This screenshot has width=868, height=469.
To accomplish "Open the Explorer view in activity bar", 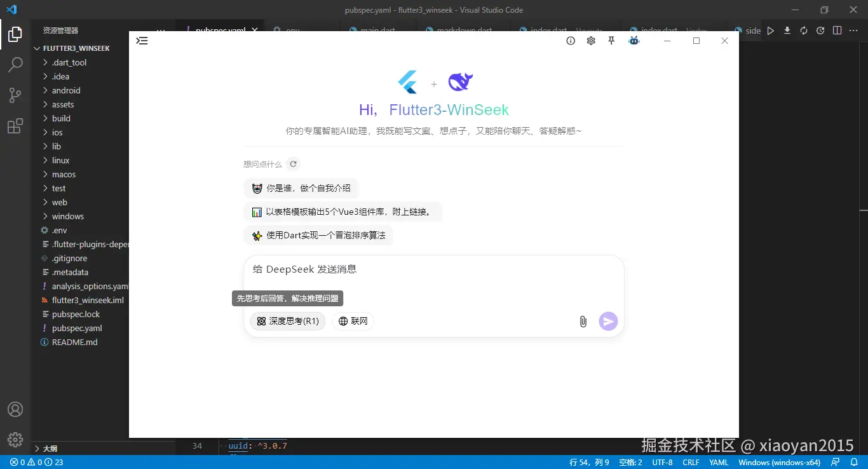I will coord(15,34).
